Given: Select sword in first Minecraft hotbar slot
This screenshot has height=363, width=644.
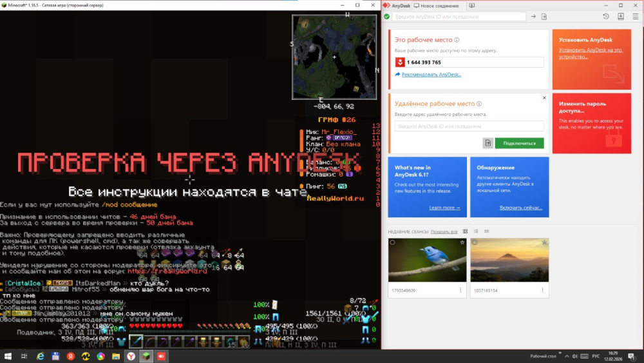Looking at the screenshot, I should pyautogui.click(x=136, y=341).
